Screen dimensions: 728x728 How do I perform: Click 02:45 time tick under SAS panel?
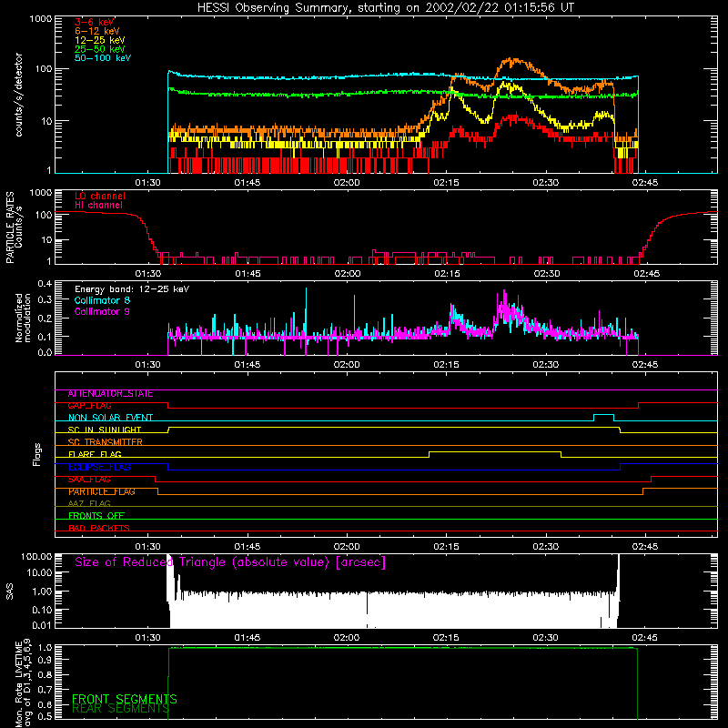click(644, 638)
